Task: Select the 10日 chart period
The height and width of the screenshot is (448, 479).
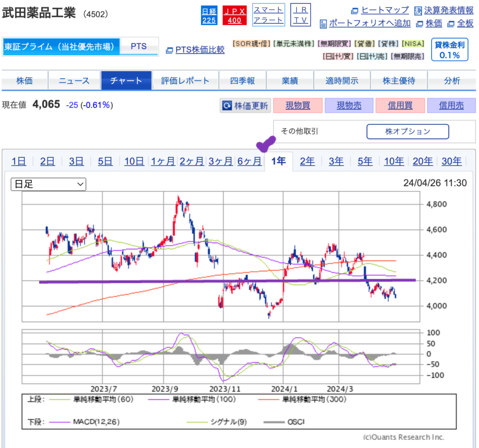Action: (134, 161)
